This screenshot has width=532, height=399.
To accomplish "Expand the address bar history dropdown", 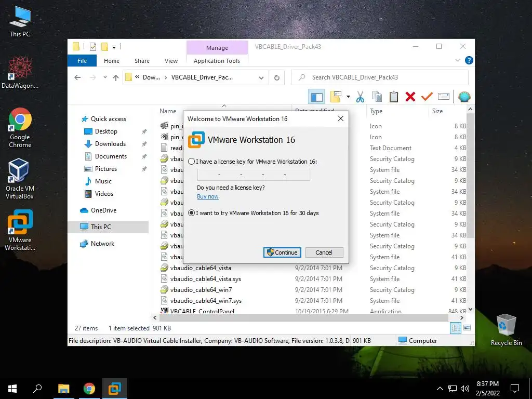I will click(261, 78).
